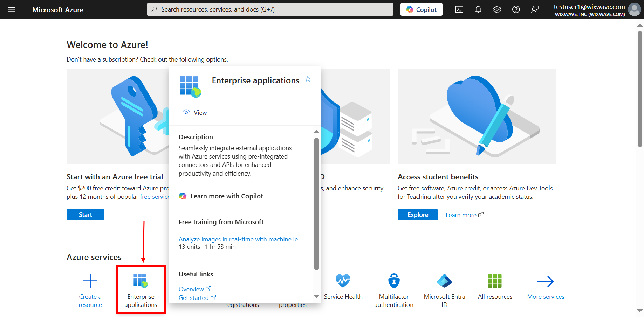Click the flyout scrollbar thumb
644x317 pixels.
(316, 204)
